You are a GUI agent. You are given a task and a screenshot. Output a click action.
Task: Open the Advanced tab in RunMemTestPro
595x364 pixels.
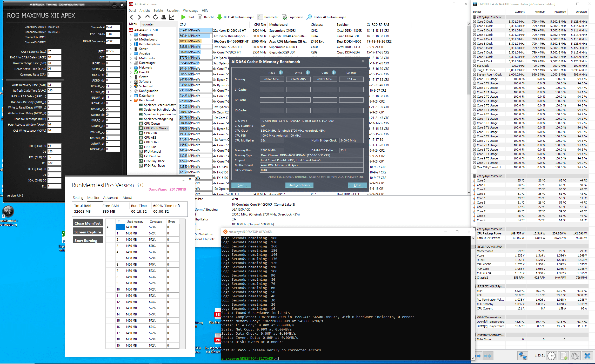110,198
